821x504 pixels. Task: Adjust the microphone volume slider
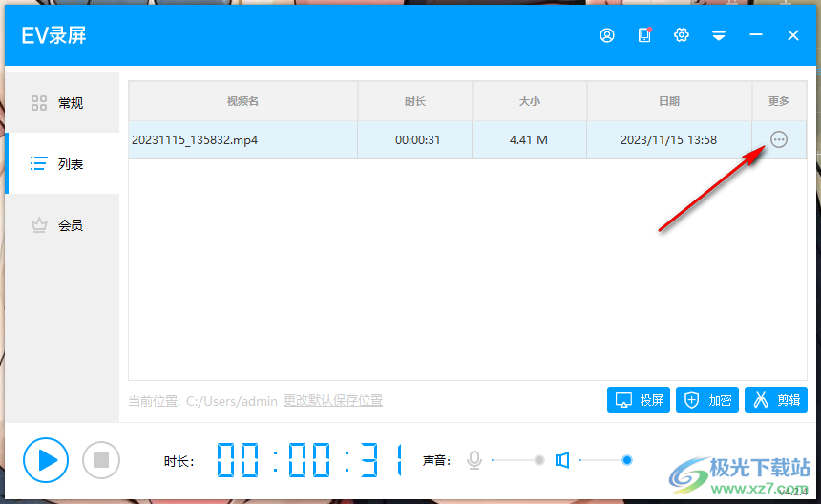pos(518,460)
